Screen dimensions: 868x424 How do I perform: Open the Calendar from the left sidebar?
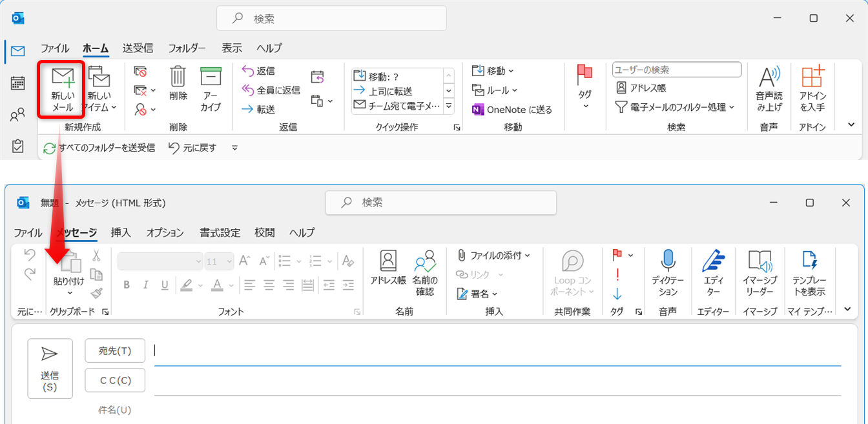pyautogui.click(x=18, y=83)
